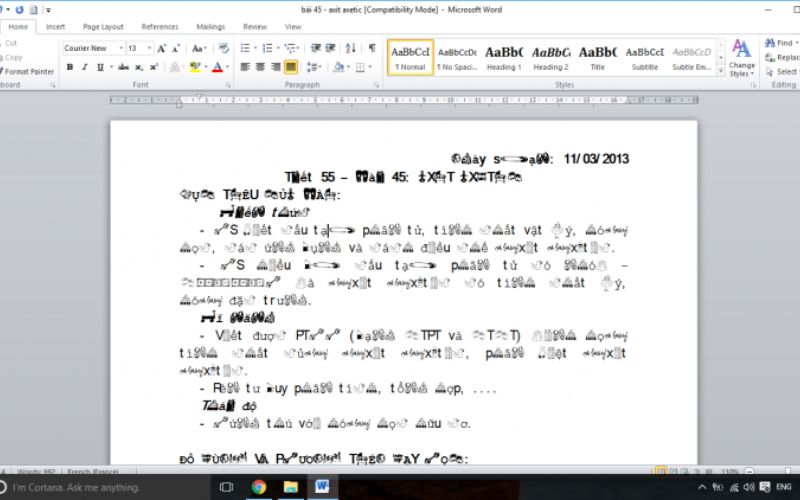This screenshot has height=500, width=800.
Task: Click the Text Effects icon
Action: click(175, 67)
